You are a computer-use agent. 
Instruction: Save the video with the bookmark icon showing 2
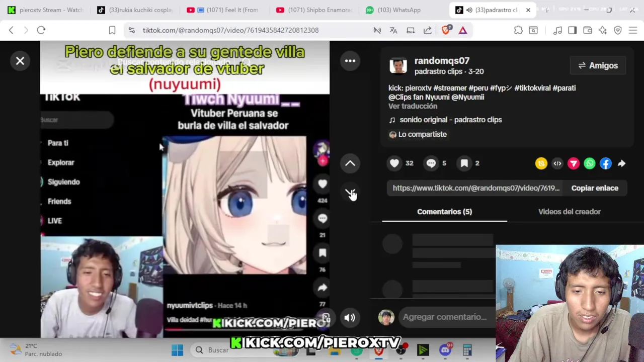464,163
